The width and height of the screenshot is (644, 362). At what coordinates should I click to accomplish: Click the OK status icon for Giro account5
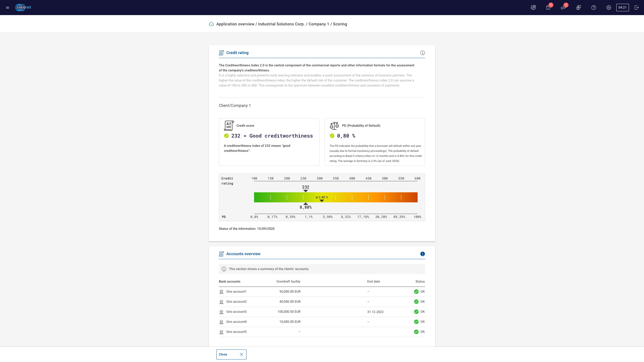coord(416,332)
